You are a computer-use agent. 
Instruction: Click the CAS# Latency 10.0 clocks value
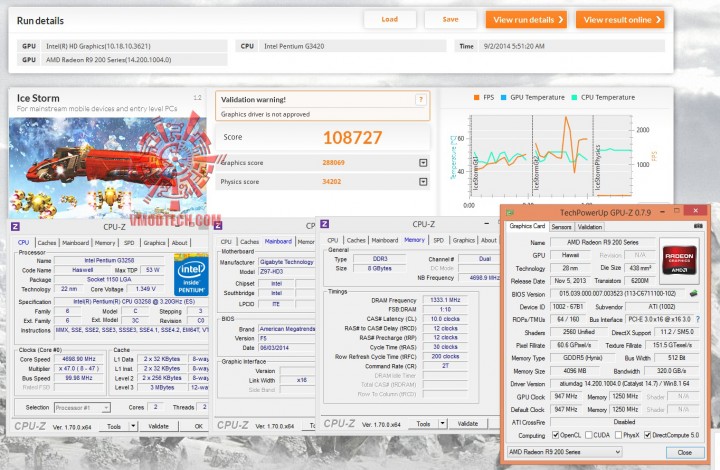tap(445, 319)
